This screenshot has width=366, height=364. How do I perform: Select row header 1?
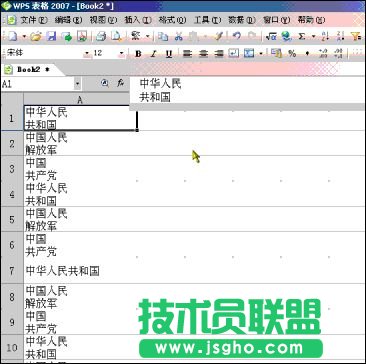[x=12, y=118]
